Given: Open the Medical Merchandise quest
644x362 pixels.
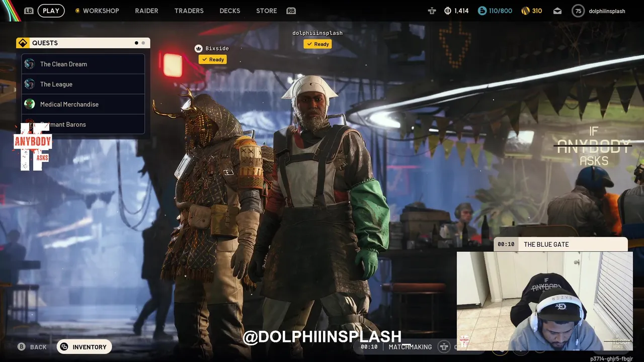Looking at the screenshot, I should point(83,104).
